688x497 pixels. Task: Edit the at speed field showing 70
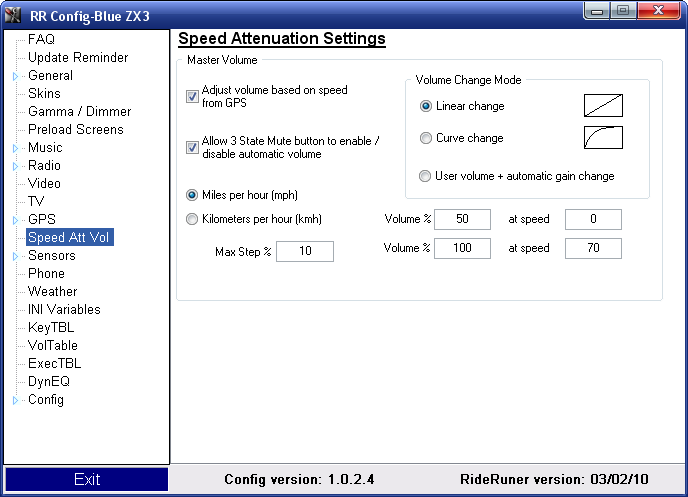pyautogui.click(x=592, y=248)
